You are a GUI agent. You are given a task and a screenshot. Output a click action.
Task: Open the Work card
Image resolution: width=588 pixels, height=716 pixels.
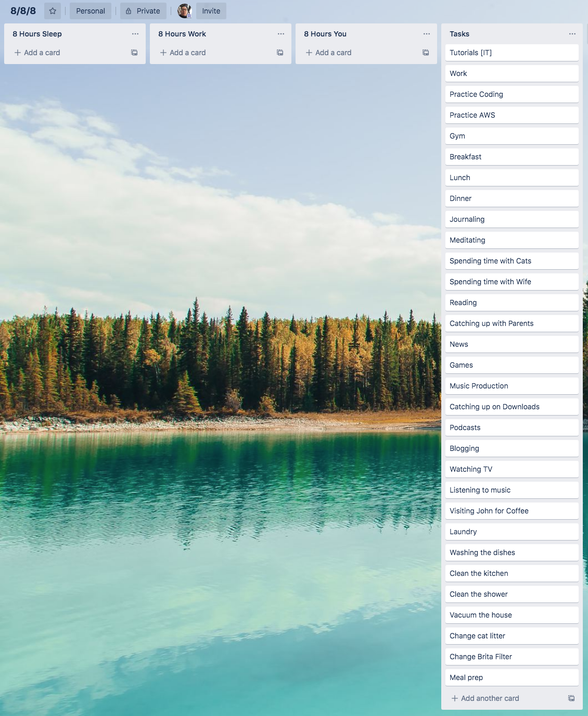(512, 73)
